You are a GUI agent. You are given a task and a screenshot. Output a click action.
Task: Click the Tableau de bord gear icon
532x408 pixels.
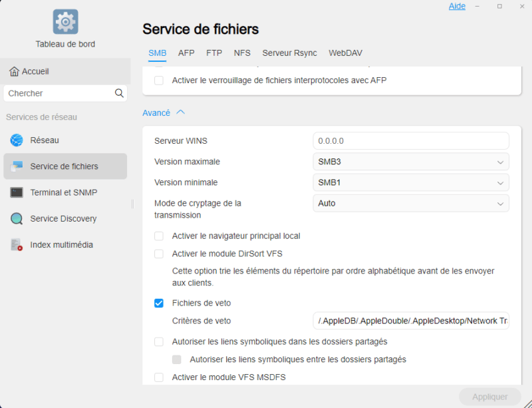(65, 22)
